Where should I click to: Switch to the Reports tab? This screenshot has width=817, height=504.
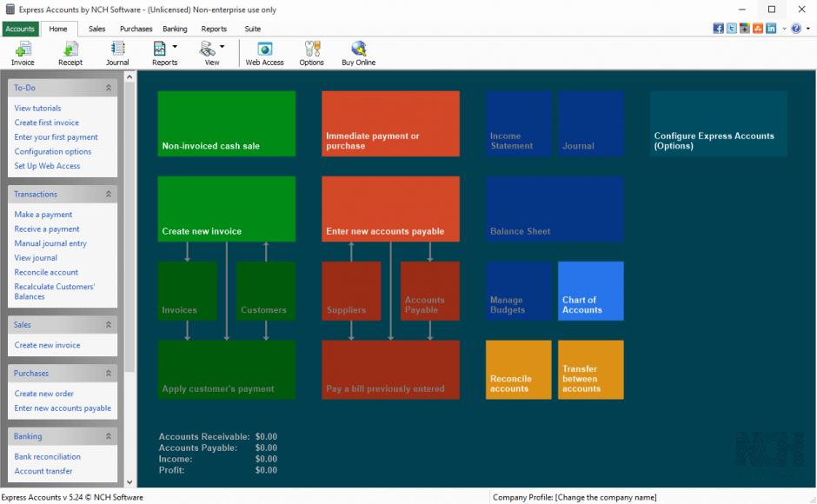(214, 29)
